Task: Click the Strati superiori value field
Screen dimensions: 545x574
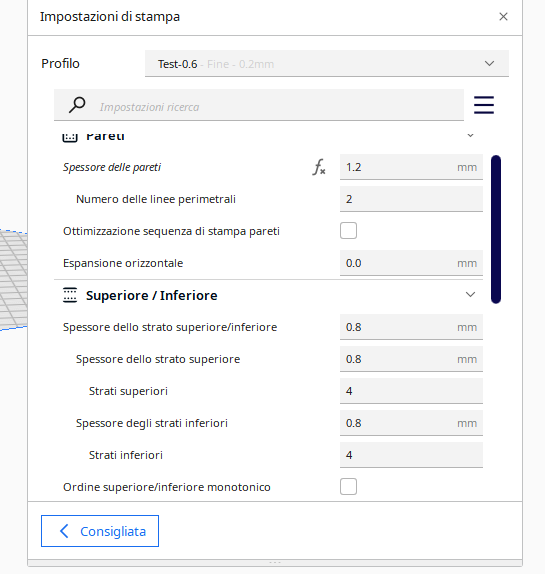Action: [411, 391]
